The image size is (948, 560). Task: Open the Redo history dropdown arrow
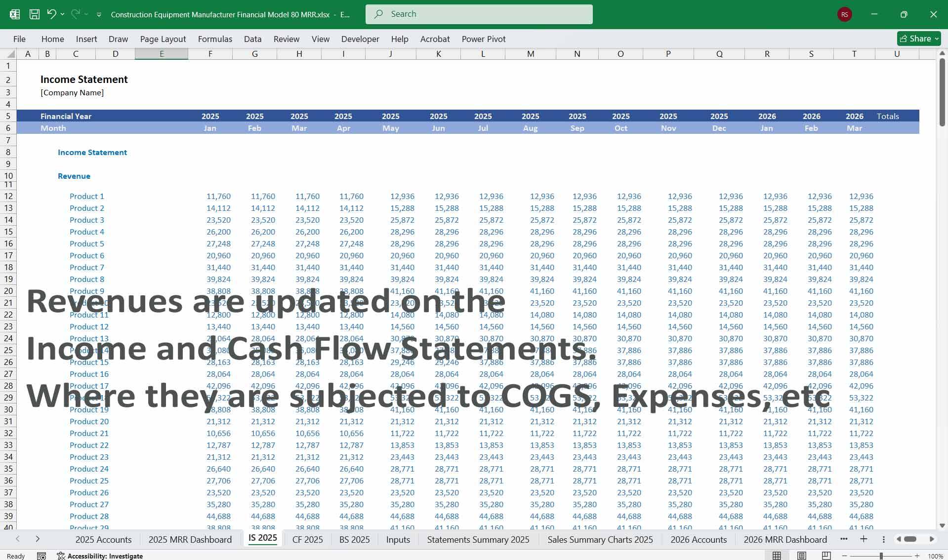coord(86,14)
